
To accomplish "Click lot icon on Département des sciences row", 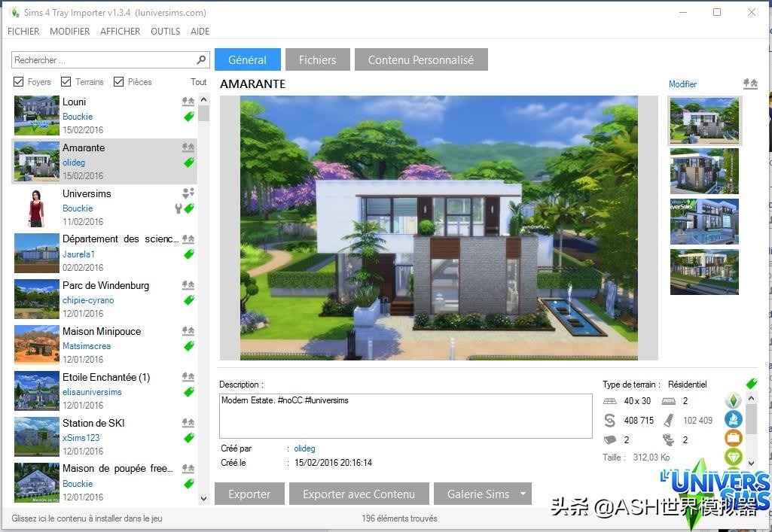I will click(188, 239).
